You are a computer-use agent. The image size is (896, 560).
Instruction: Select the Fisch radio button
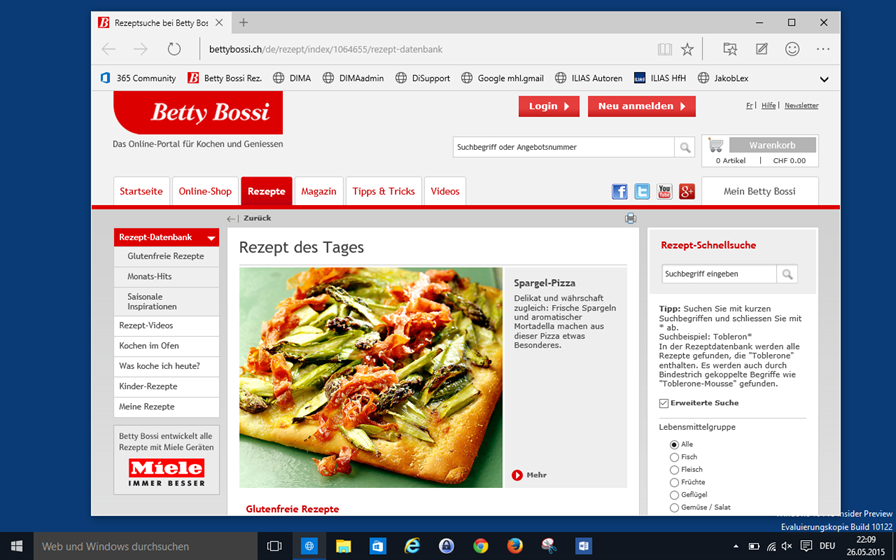click(674, 457)
